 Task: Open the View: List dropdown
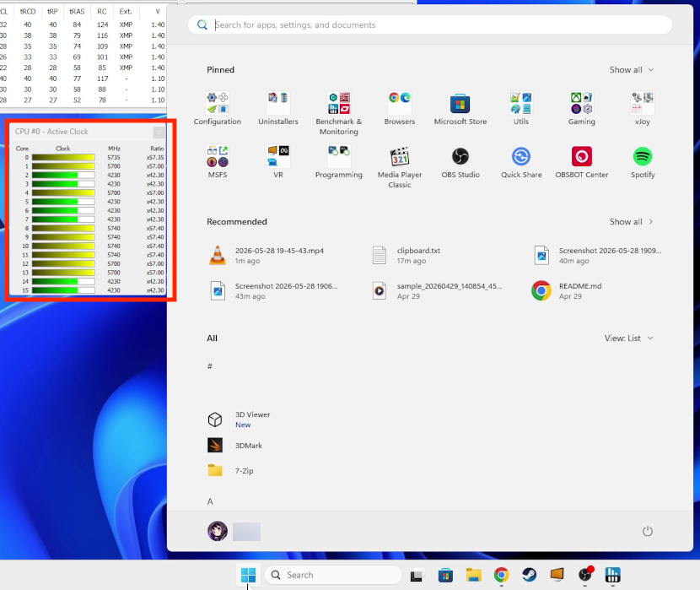pyautogui.click(x=628, y=338)
